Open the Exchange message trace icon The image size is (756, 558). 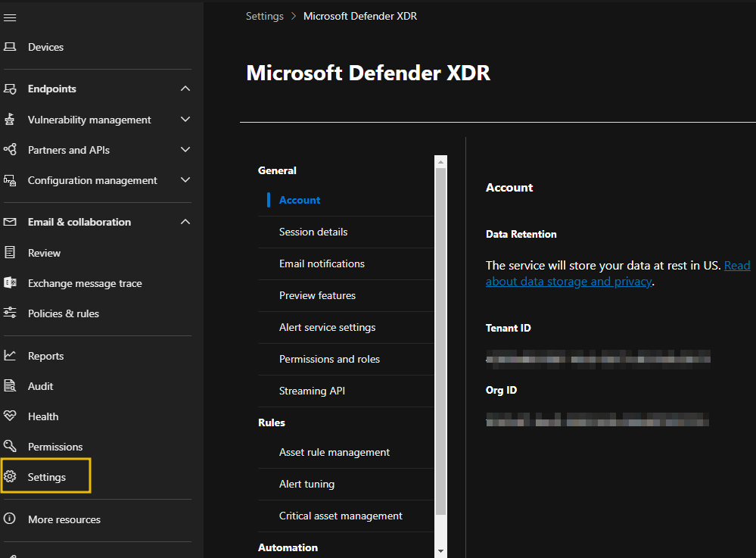[x=11, y=282]
